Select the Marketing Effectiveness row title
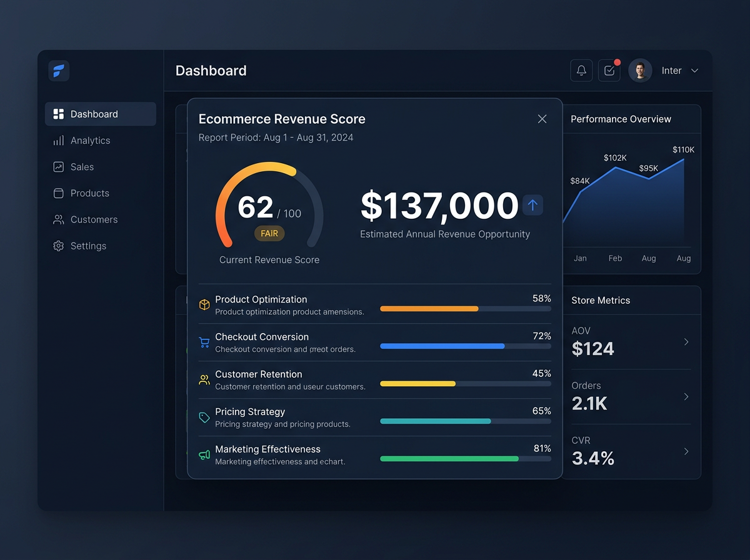The image size is (750, 560). 268,449
